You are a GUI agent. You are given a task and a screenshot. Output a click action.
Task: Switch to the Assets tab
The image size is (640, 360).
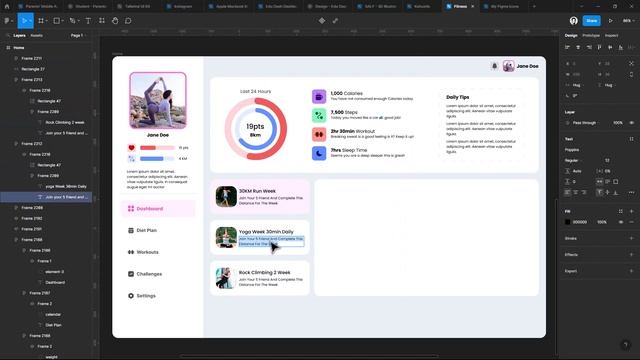pos(36,36)
